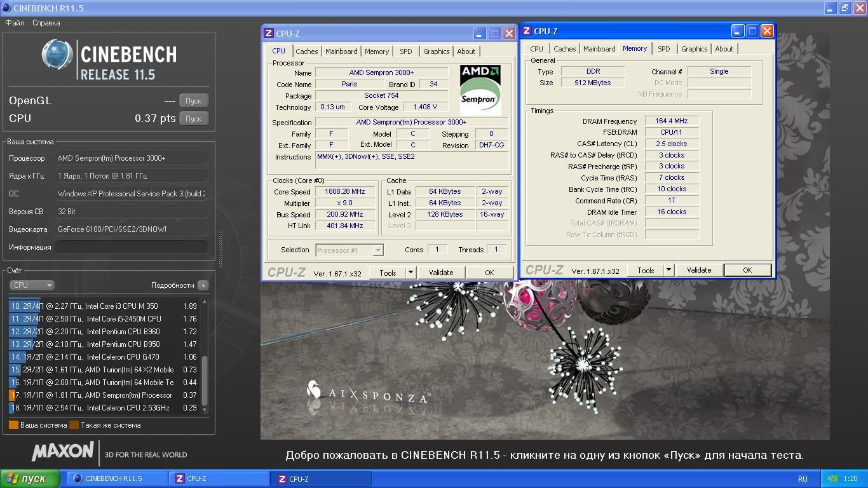Activate the first CPU-Z taskbar button
Screen dimensions: 868x488
point(219,479)
